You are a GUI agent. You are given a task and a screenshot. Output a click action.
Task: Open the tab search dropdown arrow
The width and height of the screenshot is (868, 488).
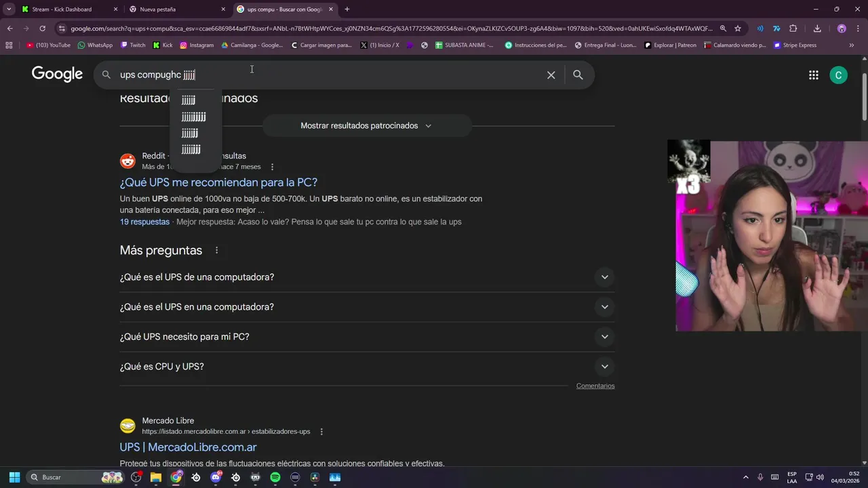click(x=9, y=9)
